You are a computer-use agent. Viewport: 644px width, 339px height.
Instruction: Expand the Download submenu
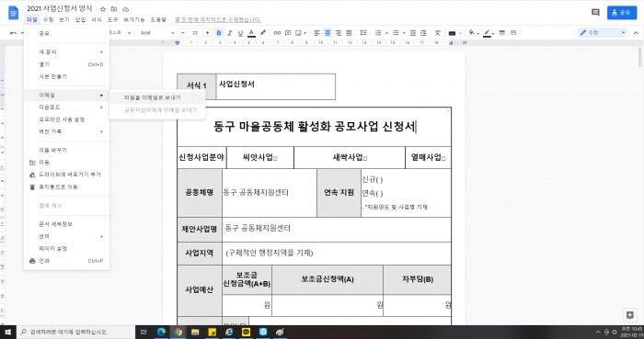[x=66, y=107]
